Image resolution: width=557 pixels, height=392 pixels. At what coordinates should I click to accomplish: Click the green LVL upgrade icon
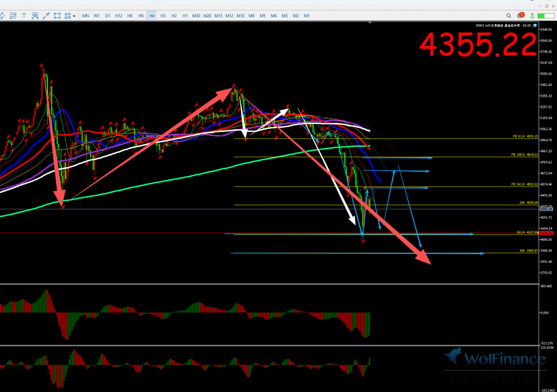pyautogui.click(x=532, y=16)
